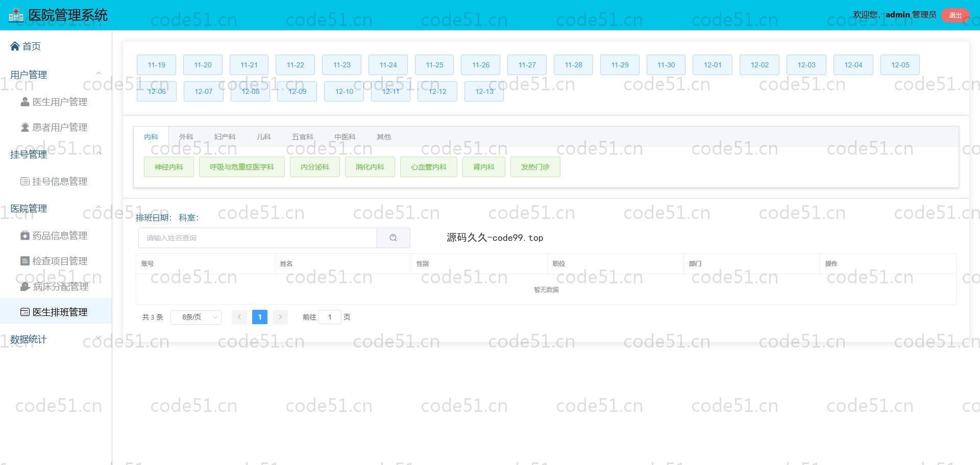Click the bed icon beside 病床分配管理
Image resolution: width=980 pixels, height=465 pixels.
pyautogui.click(x=24, y=286)
